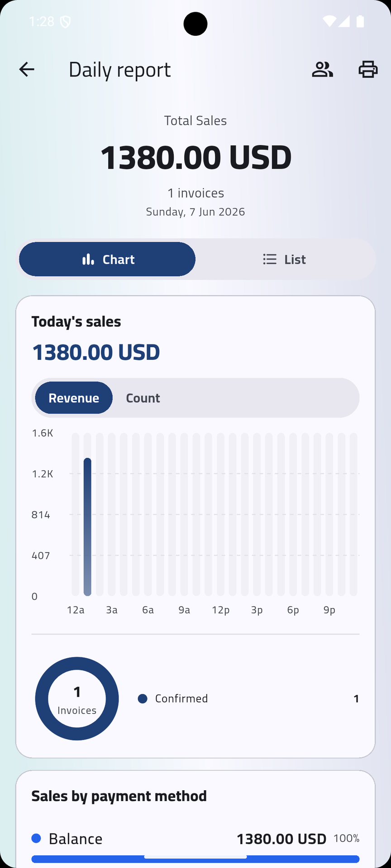Screen dimensions: 391x868
Task: Tap the bar chart icon in Chart tab
Action: pos(88,259)
